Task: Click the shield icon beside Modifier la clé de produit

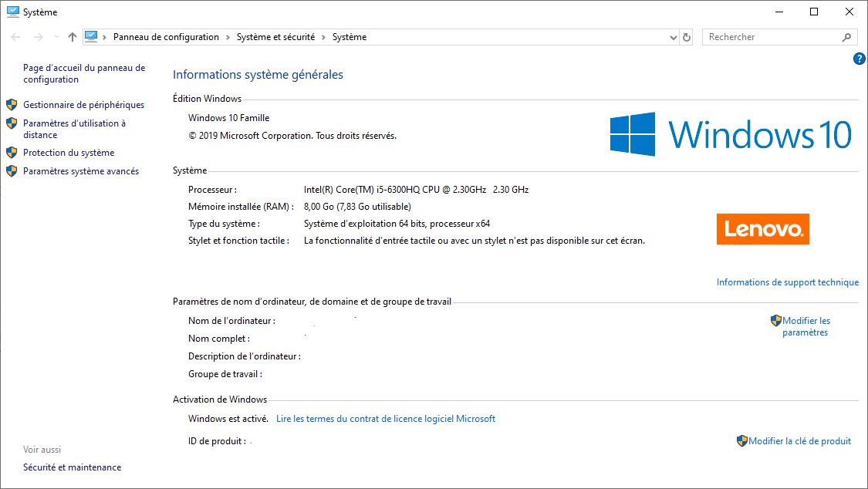Action: click(742, 441)
